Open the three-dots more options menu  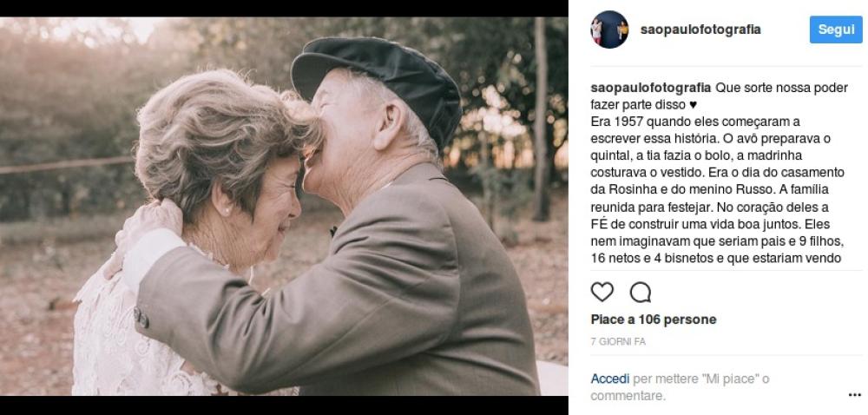(854, 395)
